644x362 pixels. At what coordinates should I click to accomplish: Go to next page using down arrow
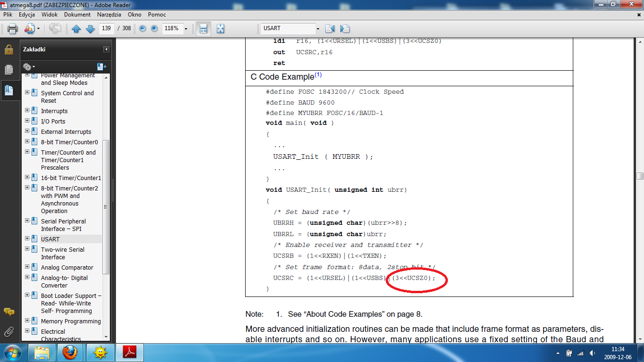90,29
